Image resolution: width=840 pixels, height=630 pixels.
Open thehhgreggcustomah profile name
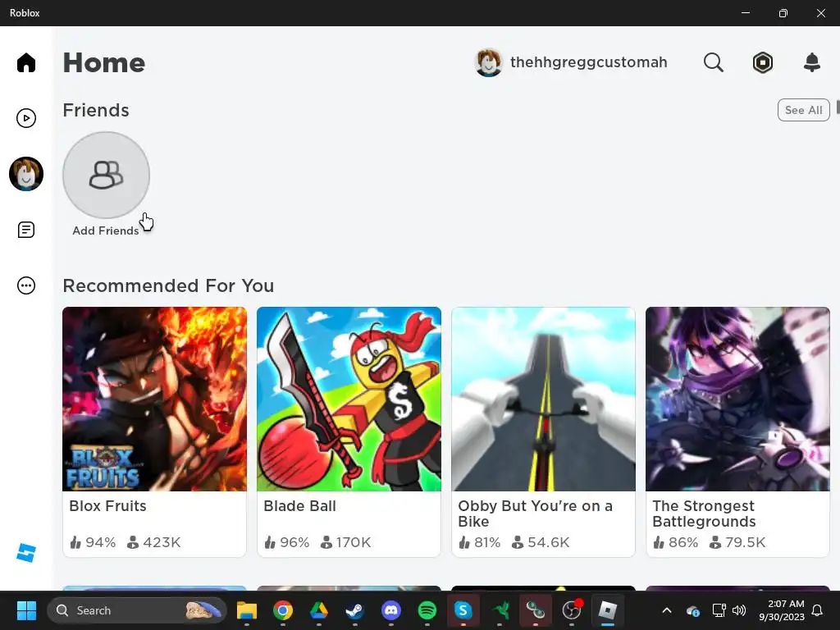coord(589,62)
